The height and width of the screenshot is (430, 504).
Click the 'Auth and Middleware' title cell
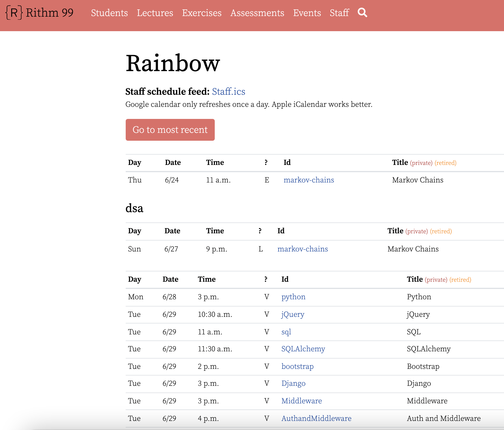coord(444,419)
